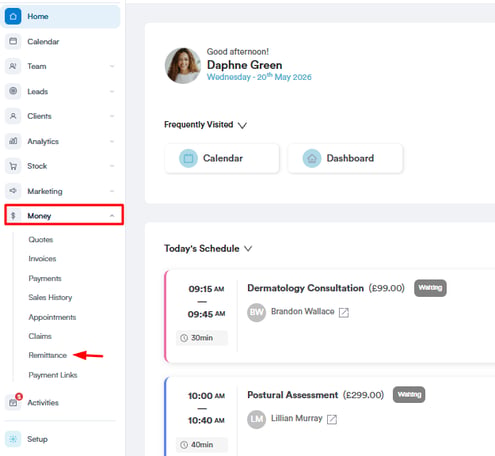This screenshot has height=456, width=495.
Task: Click the Stock shopping cart icon
Action: click(13, 166)
